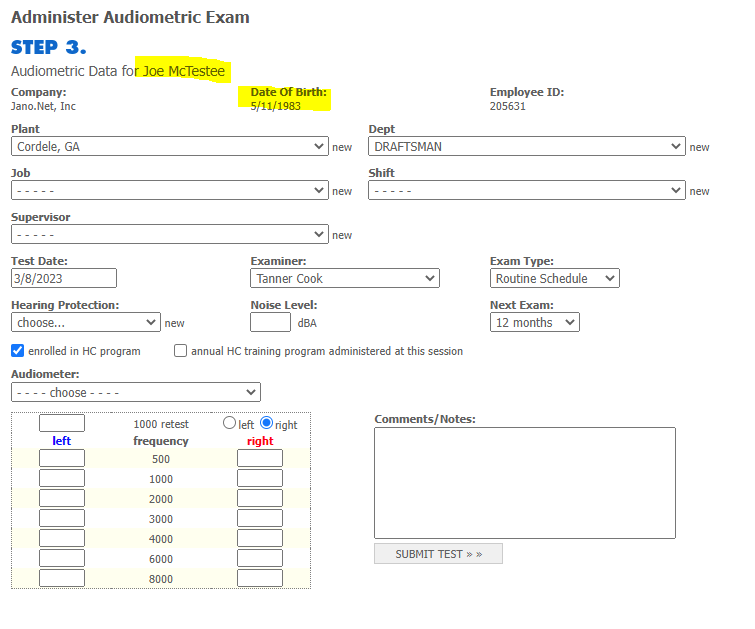This screenshot has height=629, width=755.
Task: Expand the Job dropdown
Action: click(x=169, y=190)
